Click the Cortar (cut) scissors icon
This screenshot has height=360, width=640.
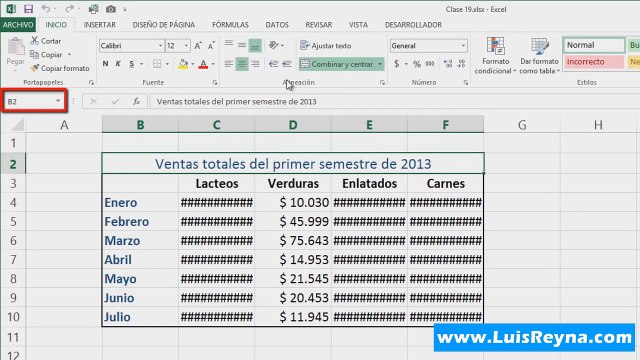[35, 40]
